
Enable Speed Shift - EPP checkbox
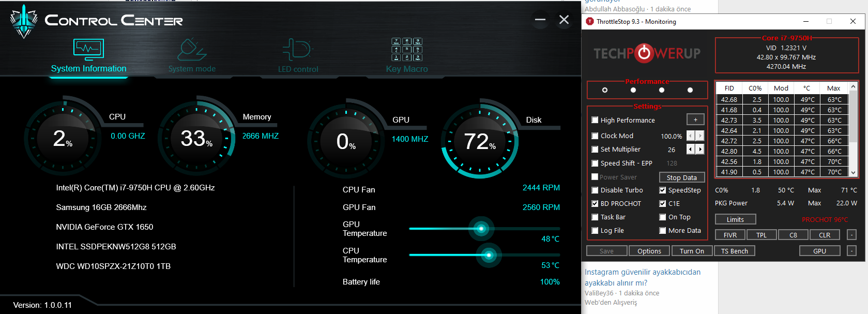(x=595, y=163)
